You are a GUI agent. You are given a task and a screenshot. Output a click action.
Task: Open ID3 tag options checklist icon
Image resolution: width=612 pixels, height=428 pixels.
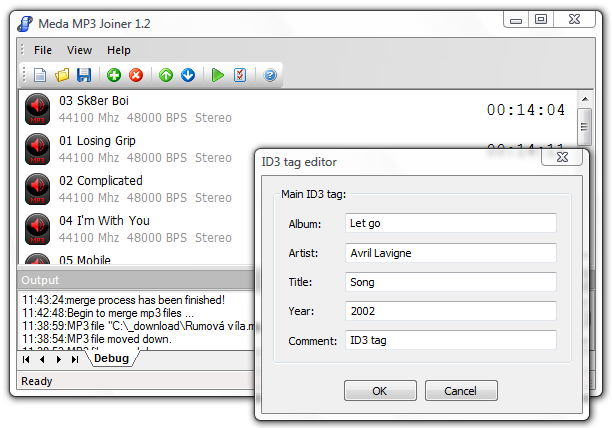pyautogui.click(x=240, y=75)
